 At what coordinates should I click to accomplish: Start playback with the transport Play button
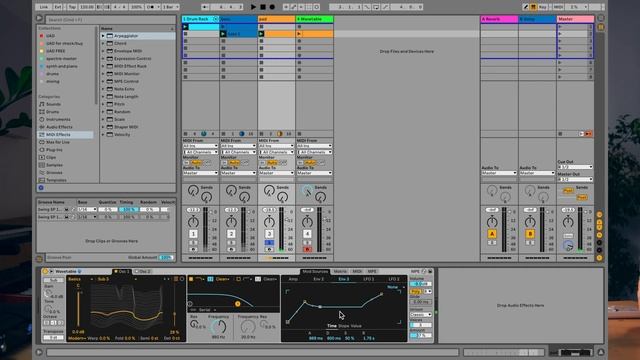[x=253, y=7]
